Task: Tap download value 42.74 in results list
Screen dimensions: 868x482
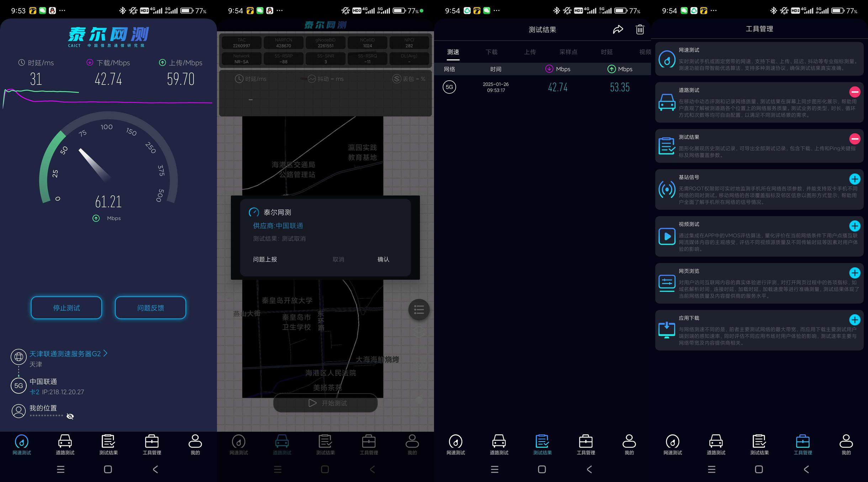Action: coord(558,87)
